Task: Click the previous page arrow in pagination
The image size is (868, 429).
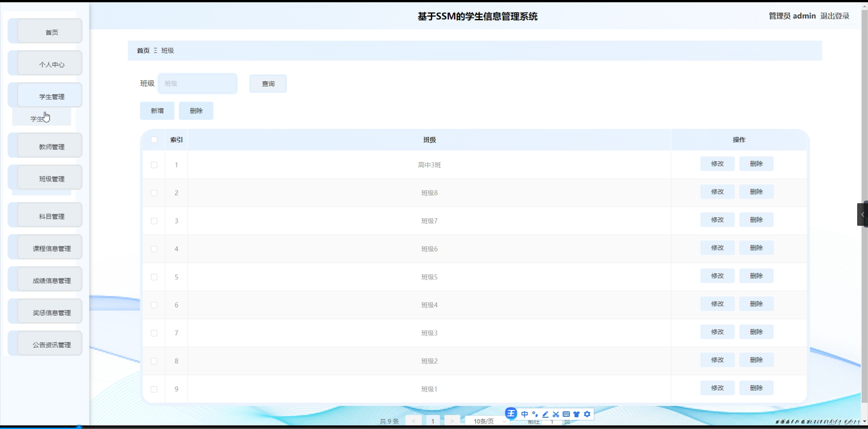Action: pyautogui.click(x=413, y=421)
